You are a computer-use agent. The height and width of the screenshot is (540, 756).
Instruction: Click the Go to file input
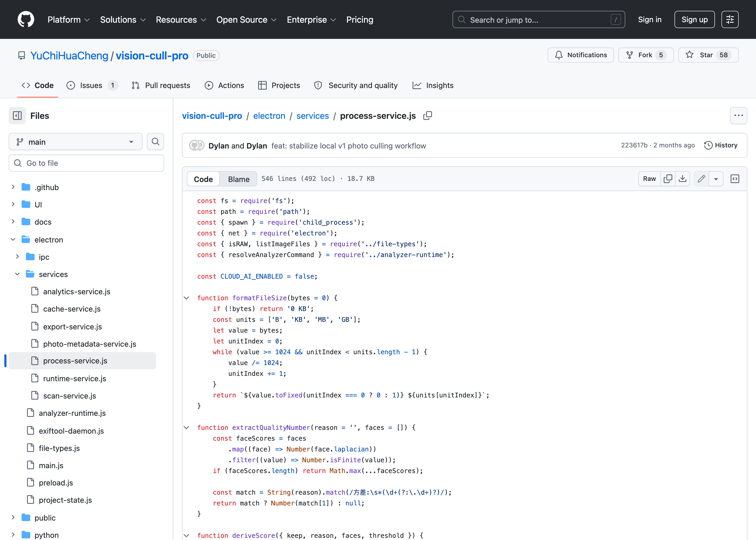pos(86,163)
